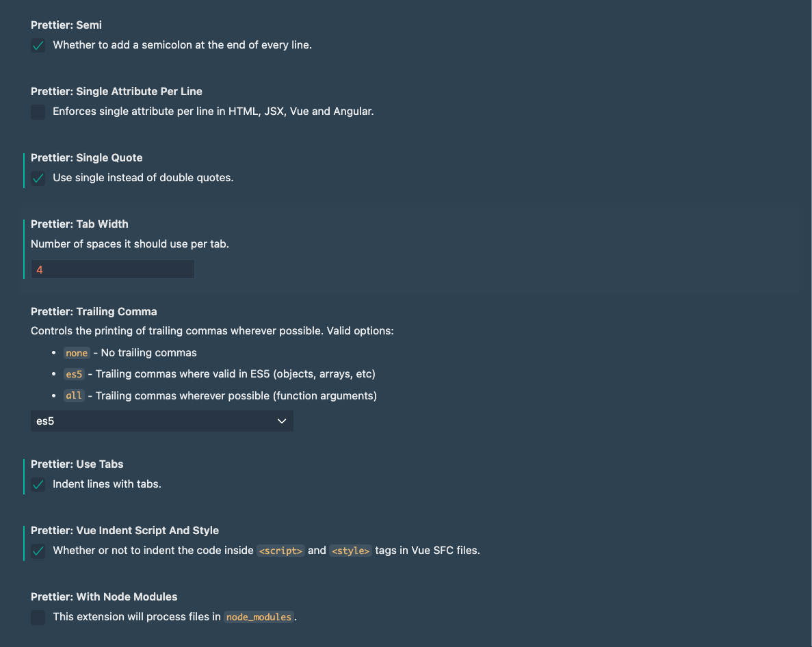Click the "Prettier: Single Attribute Per Line" heading
Screen dimensions: 812x647
[x=116, y=92]
